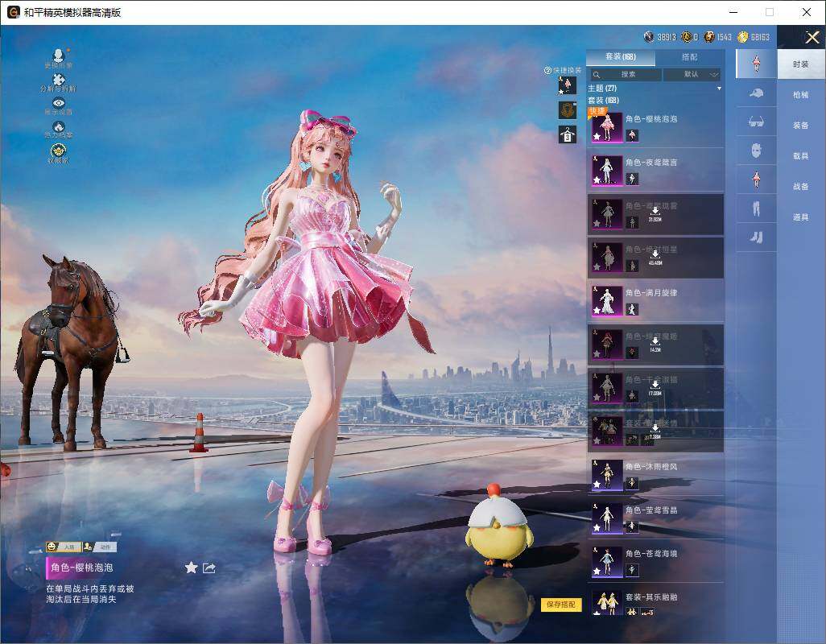The width and height of the screenshot is (826, 644).
Task: Select the full outfit category icon
Action: pos(756,64)
